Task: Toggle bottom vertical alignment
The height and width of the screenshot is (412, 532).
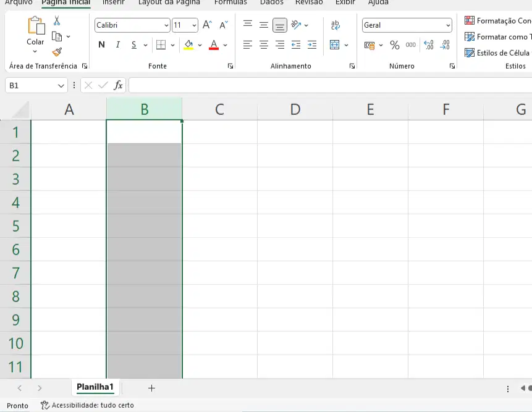Action: tap(280, 25)
